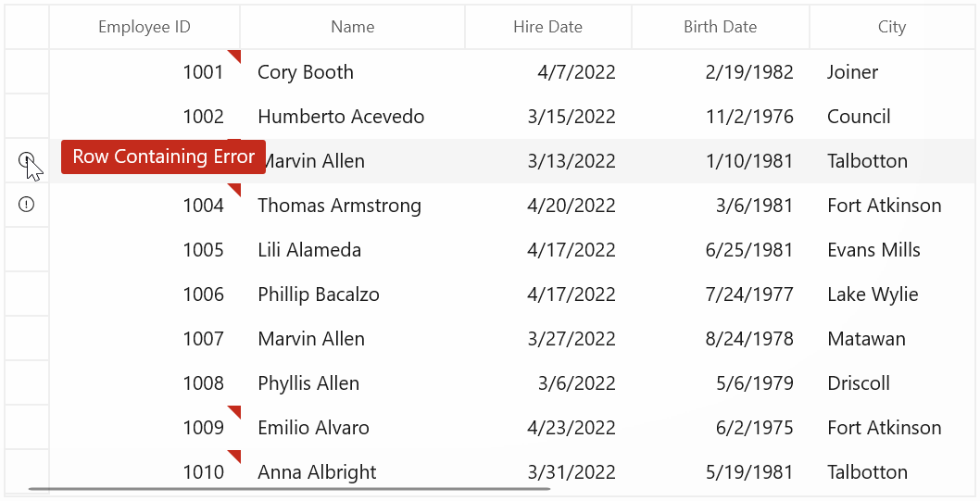This screenshot has height=501, width=980.
Task: Click the red error marker on cell 1004
Action: [x=233, y=190]
